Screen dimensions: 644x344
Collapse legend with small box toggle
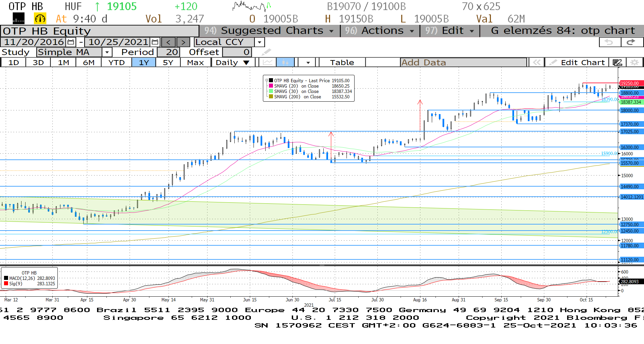[267, 81]
